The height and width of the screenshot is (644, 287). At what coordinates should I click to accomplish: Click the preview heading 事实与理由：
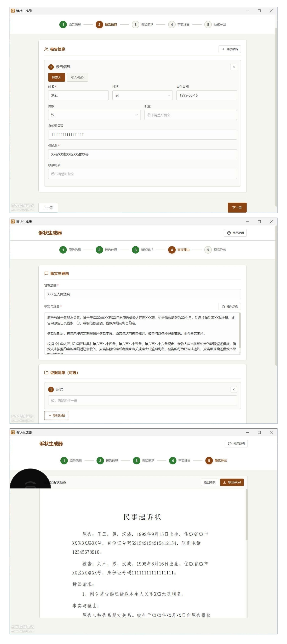click(86, 606)
